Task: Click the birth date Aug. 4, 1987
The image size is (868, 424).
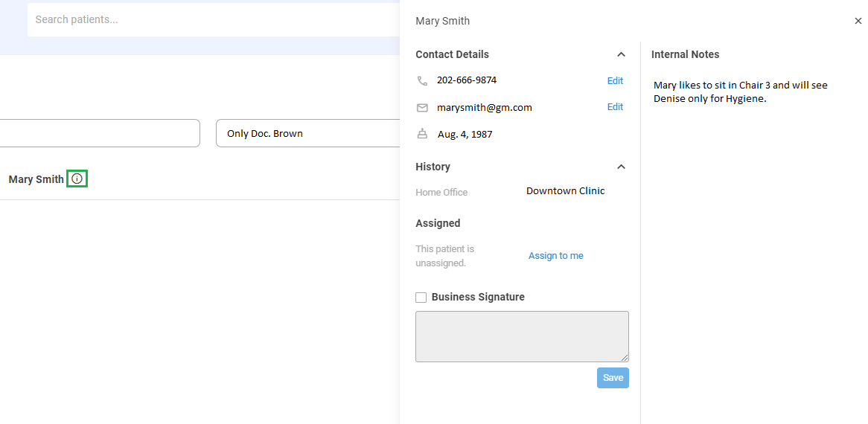Action: 465,135
